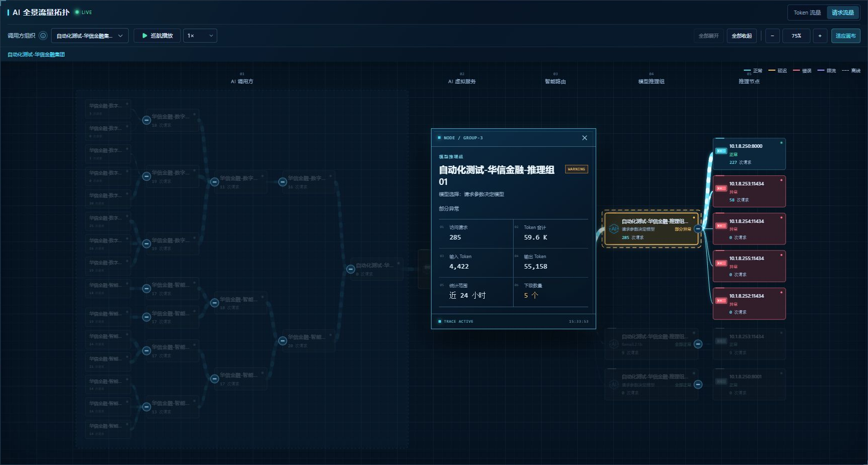The height and width of the screenshot is (465, 868).
Task: Click server icon on node 10.1.8.254:11434
Action: pyautogui.click(x=721, y=226)
